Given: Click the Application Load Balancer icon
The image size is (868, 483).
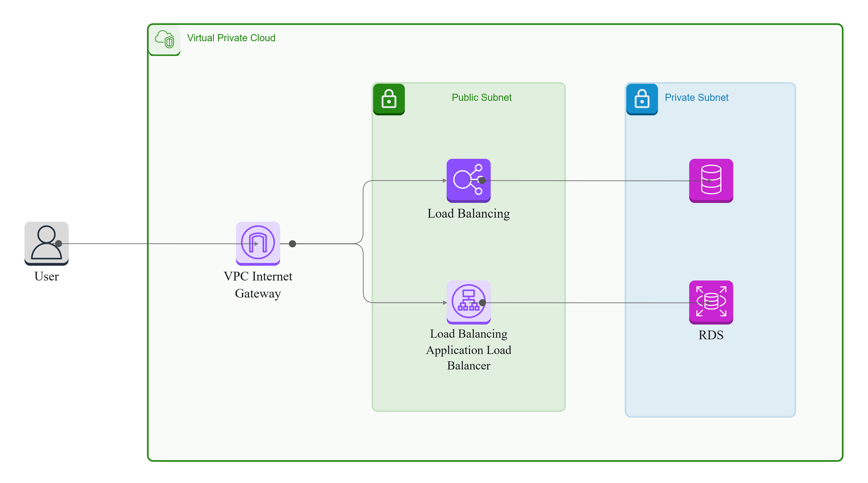Looking at the screenshot, I should point(468,302).
